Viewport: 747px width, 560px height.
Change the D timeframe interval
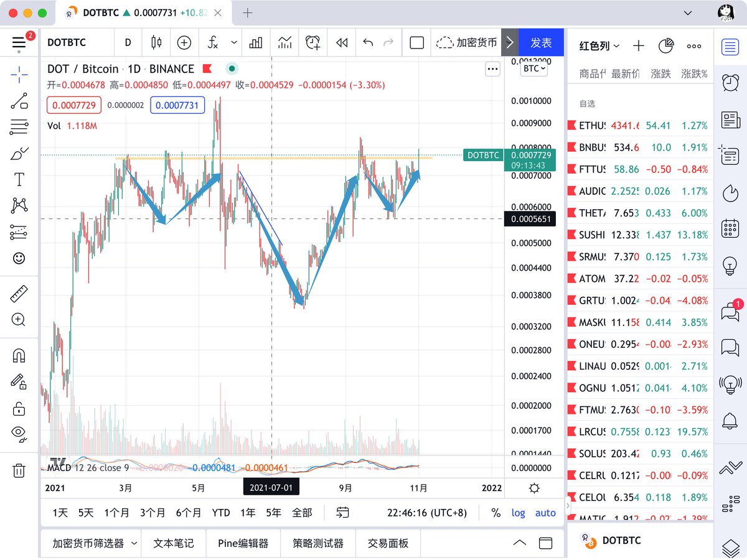[x=128, y=42]
